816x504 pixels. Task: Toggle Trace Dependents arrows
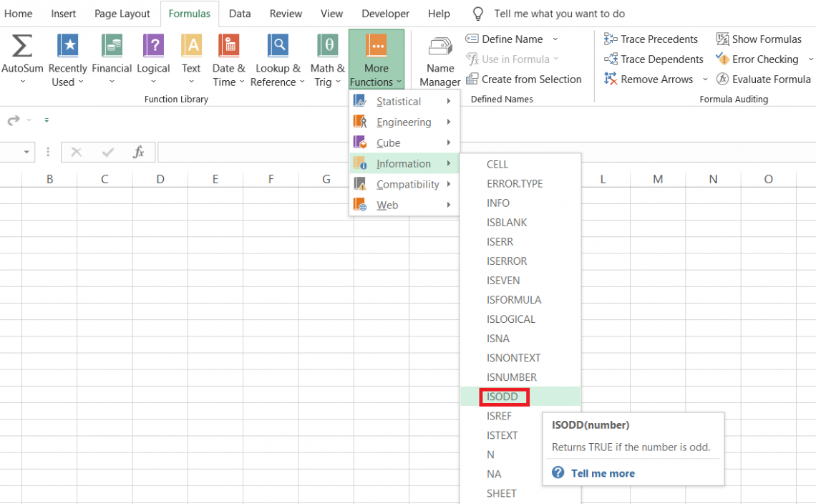click(x=653, y=59)
